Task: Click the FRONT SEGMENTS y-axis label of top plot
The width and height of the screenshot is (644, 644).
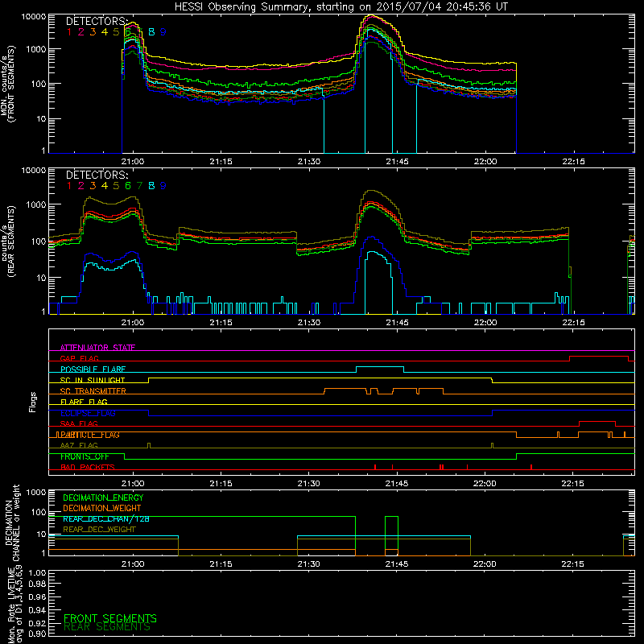Action: tap(11, 84)
